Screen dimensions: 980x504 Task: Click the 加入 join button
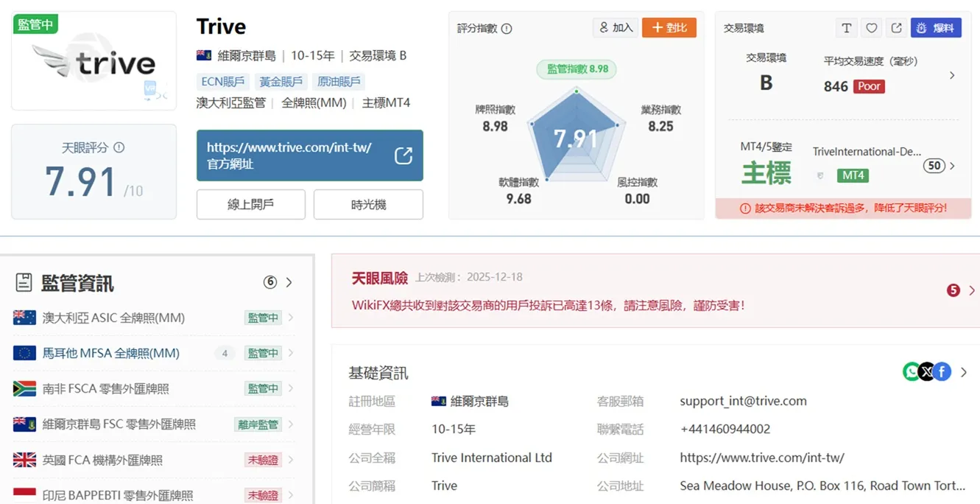pos(616,27)
